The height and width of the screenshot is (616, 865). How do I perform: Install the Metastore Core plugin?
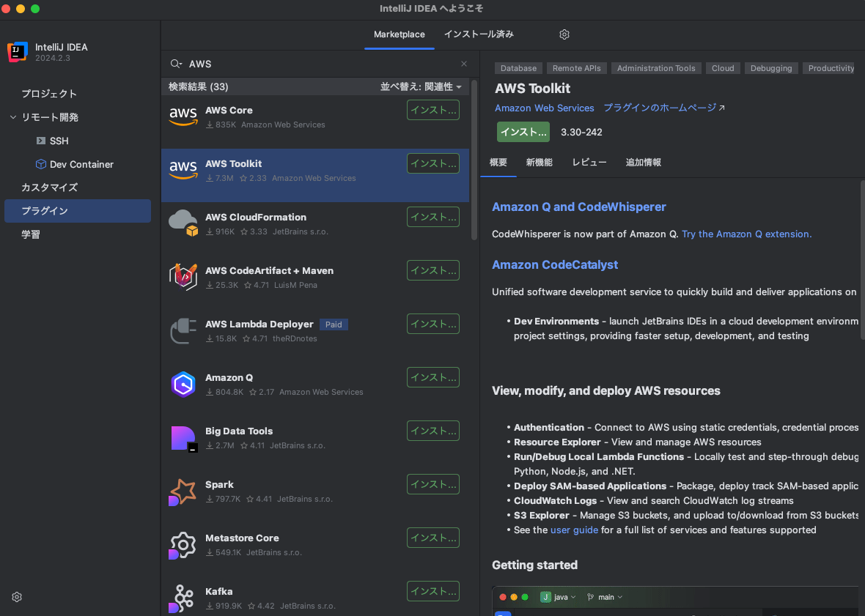click(433, 537)
